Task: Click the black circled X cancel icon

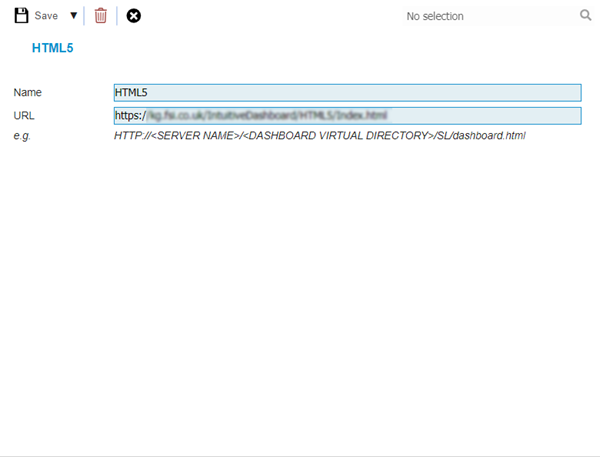Action: click(x=134, y=16)
